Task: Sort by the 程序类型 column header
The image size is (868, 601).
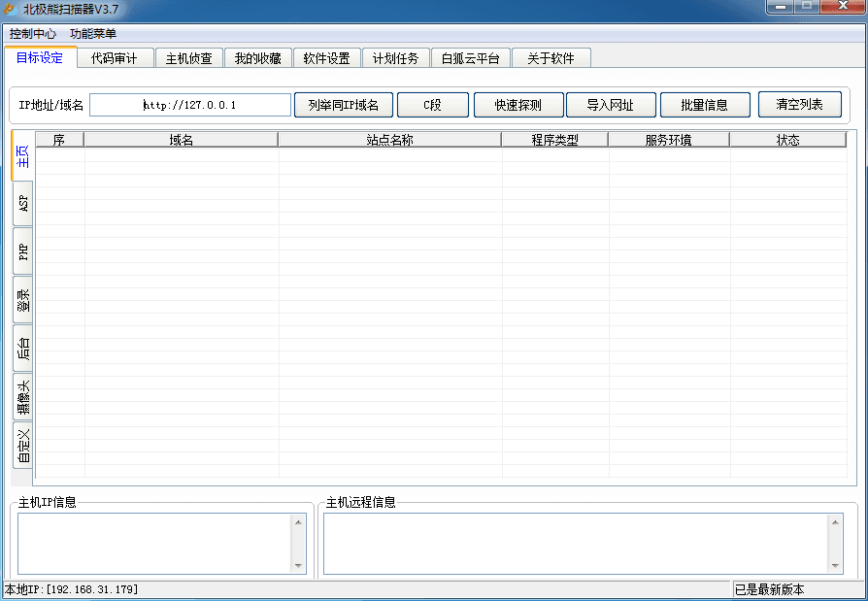Action: tap(554, 140)
